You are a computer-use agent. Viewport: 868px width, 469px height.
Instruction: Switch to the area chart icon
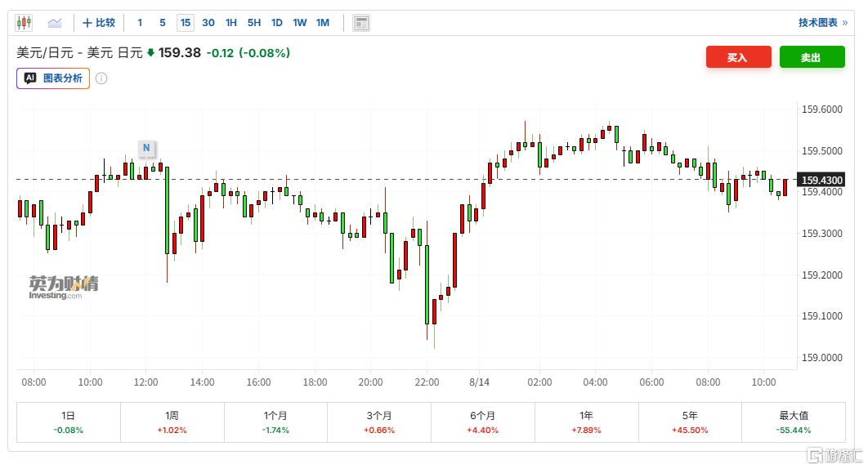pos(54,23)
